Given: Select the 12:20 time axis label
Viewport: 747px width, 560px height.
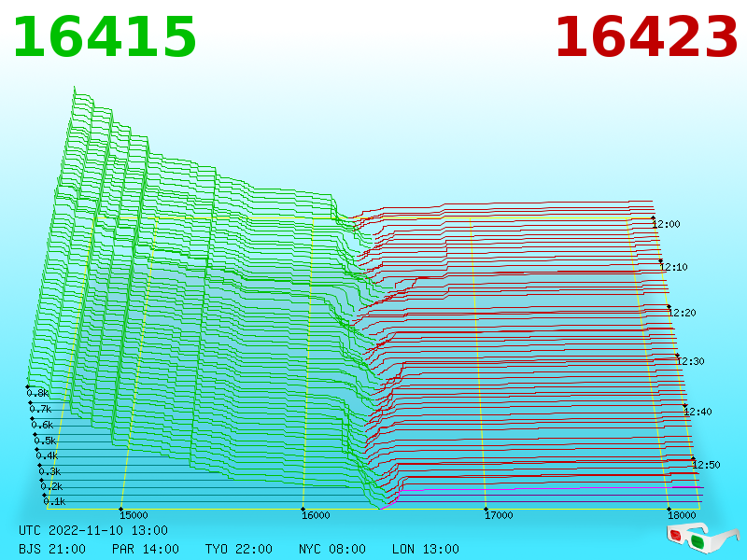Looking at the screenshot, I should [683, 313].
